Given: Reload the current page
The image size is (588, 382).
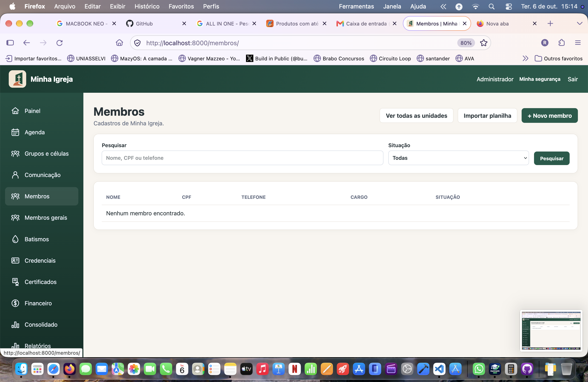Looking at the screenshot, I should coord(59,43).
